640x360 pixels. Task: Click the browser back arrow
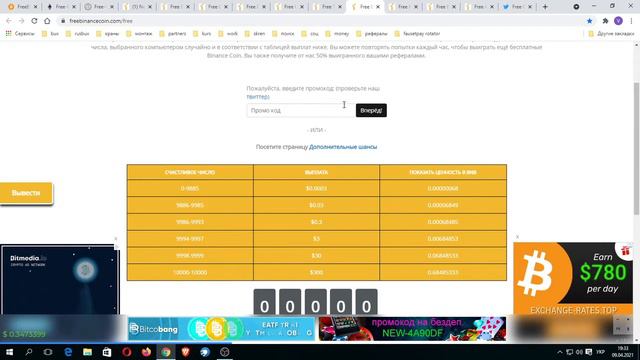click(9, 21)
